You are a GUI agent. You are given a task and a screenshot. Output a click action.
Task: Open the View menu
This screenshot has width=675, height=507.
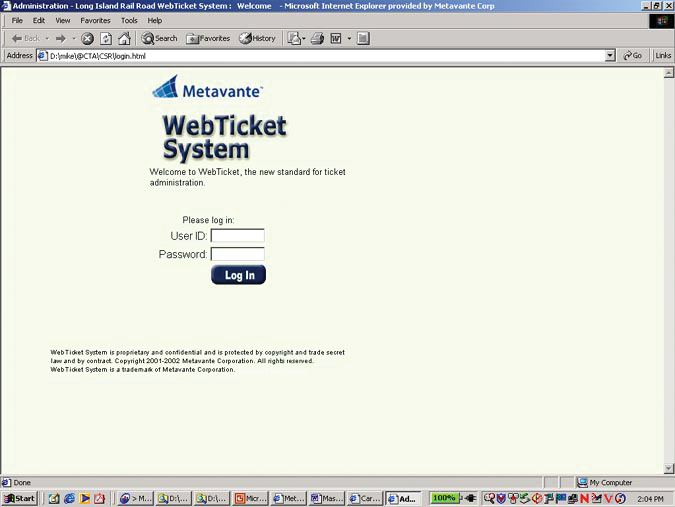[63, 20]
